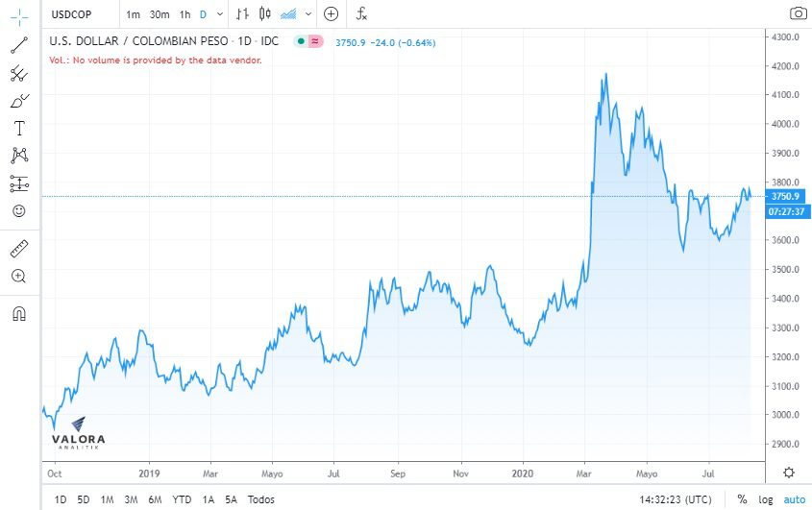Set date range to 1M
This screenshot has height=510, width=812.
click(107, 499)
